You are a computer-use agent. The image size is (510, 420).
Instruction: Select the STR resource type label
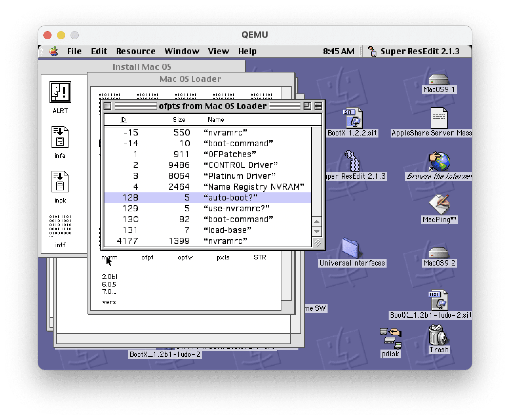(x=260, y=257)
